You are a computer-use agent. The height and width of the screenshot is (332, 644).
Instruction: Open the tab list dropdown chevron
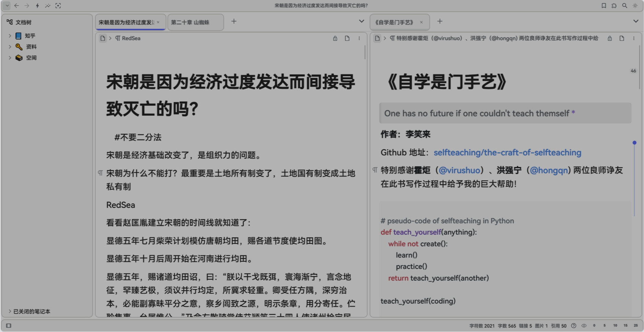point(361,21)
